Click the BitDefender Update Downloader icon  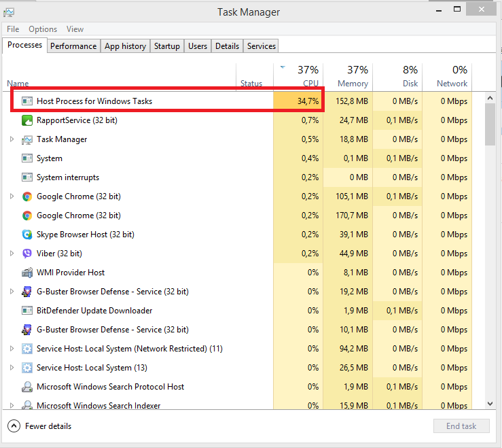(27, 311)
